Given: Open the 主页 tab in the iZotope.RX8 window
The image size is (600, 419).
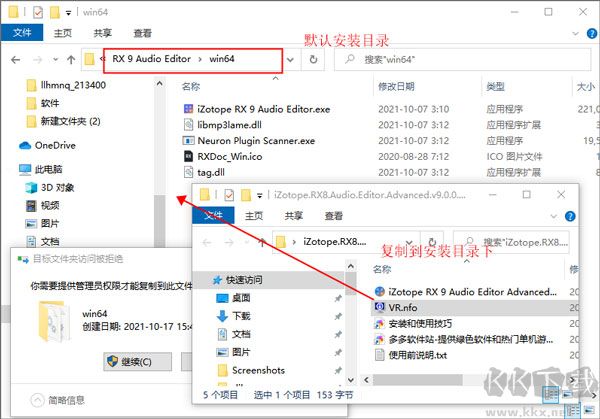Looking at the screenshot, I should pos(254,216).
